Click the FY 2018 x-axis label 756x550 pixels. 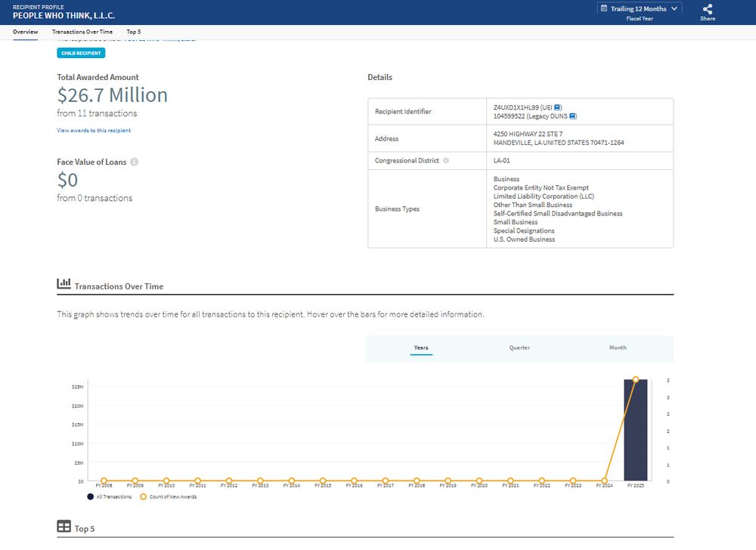pyautogui.click(x=417, y=486)
